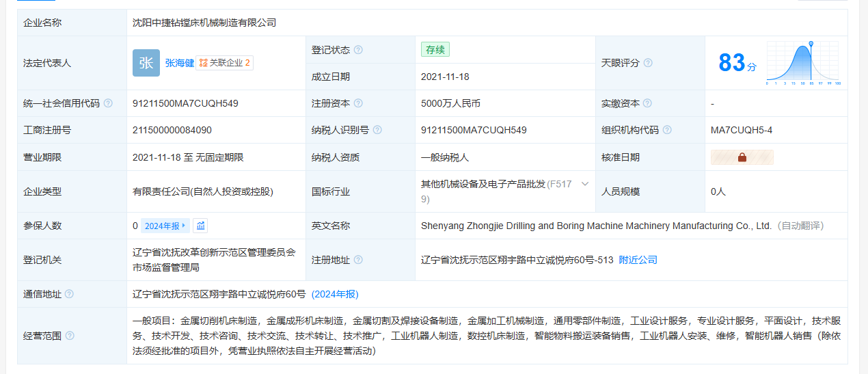Click the help icon beside 组织机构代码
The width and height of the screenshot is (868, 374).
(667, 130)
